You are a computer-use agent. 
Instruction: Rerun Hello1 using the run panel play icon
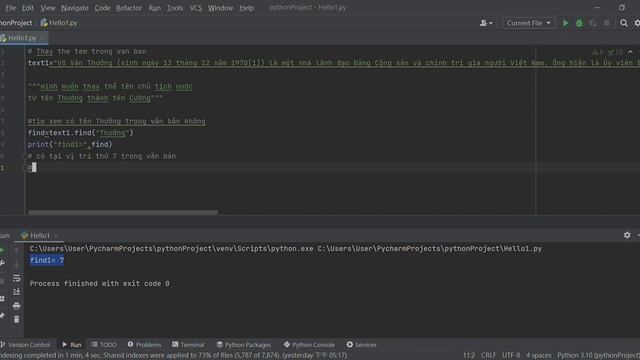click(x=2, y=250)
